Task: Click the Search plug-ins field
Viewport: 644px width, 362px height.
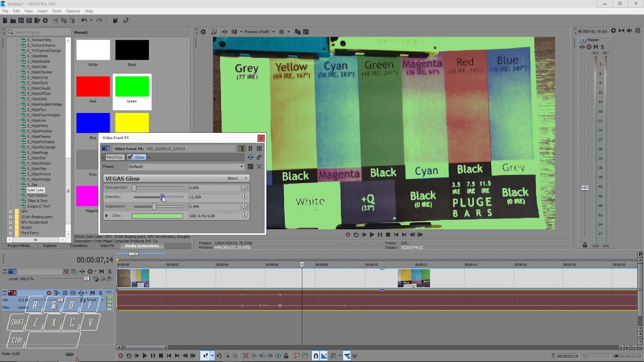Action: point(39,32)
